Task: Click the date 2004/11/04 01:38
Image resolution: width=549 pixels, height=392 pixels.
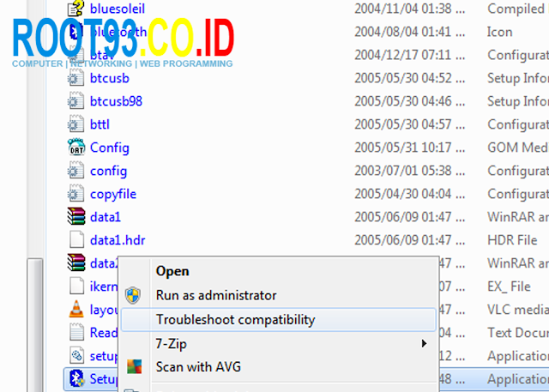Action: (410, 9)
